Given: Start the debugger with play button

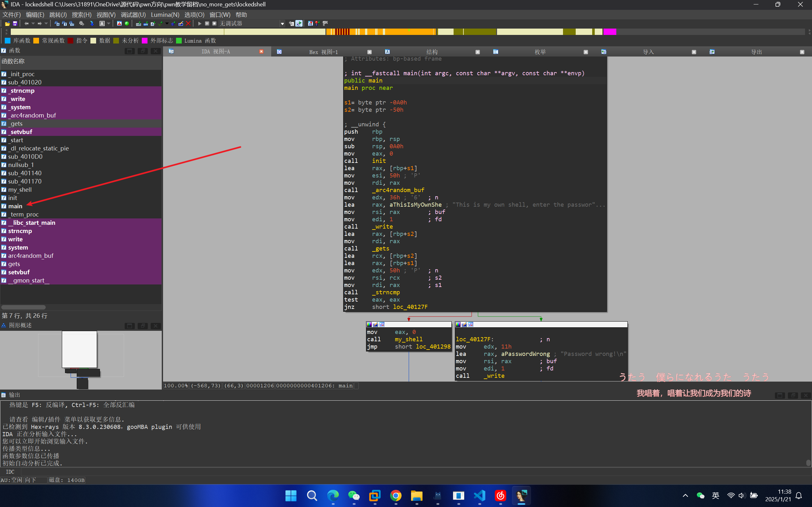Looking at the screenshot, I should tap(200, 23).
